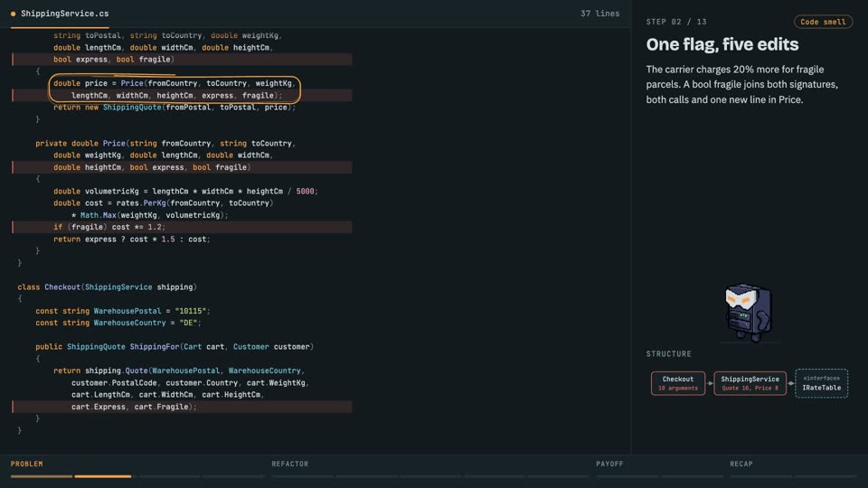
Task: Click the '37 lines' counter
Action: pos(599,14)
